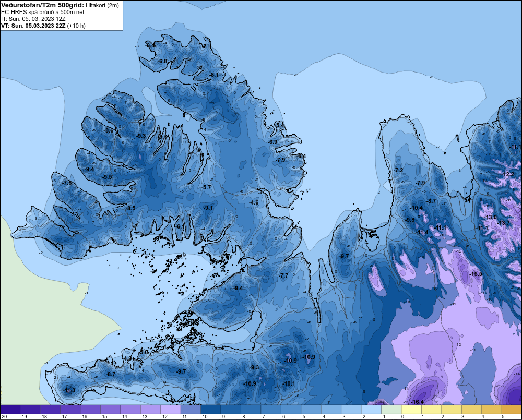Screen dimensions: 522x420
Task: Click the -12.2 temperature label
Action: point(508,174)
